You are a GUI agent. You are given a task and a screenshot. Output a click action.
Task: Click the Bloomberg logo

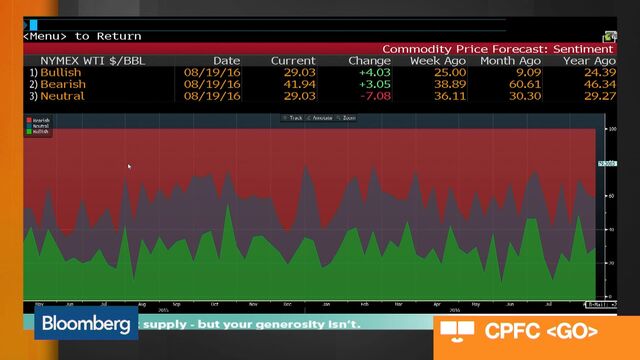pyautogui.click(x=86, y=324)
